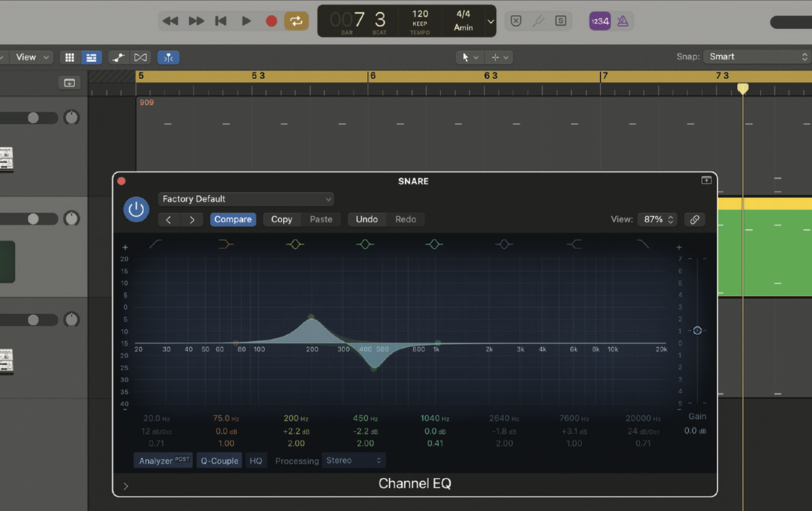Select the low-shelf band icon in Channel EQ
This screenshot has height=511, width=812.
pyautogui.click(x=226, y=244)
